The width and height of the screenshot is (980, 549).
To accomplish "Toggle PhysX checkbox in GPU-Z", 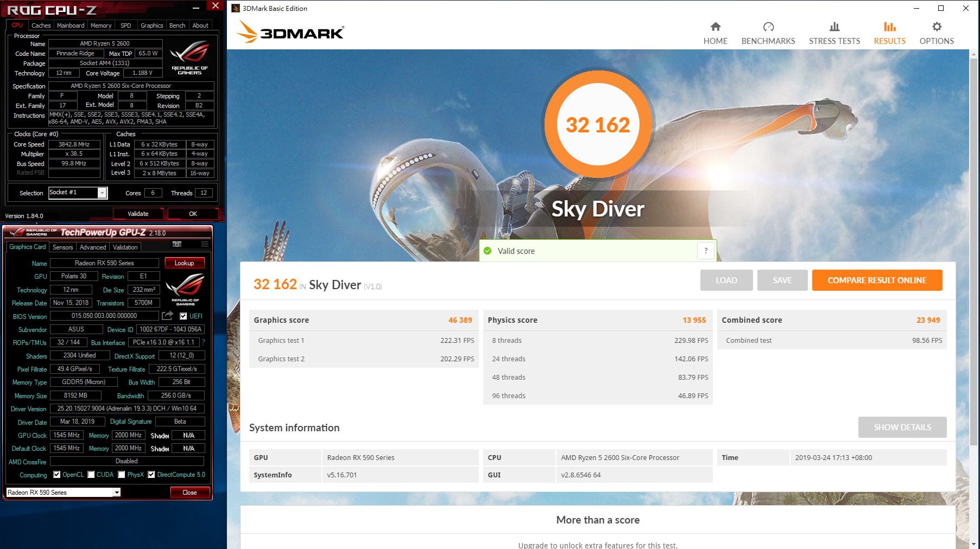I will point(122,475).
